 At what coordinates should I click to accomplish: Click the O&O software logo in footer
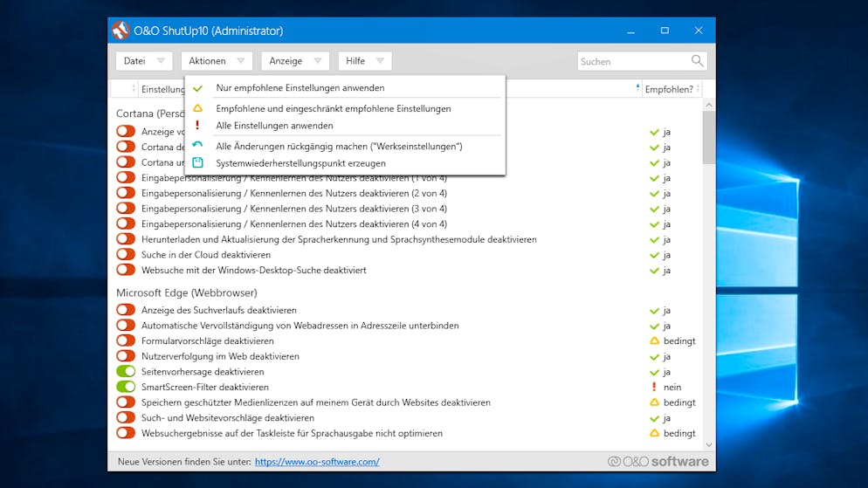pyautogui.click(x=658, y=462)
